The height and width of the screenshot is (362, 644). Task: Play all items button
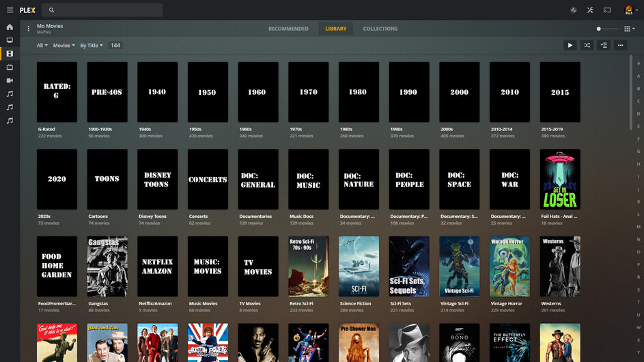[x=570, y=45]
